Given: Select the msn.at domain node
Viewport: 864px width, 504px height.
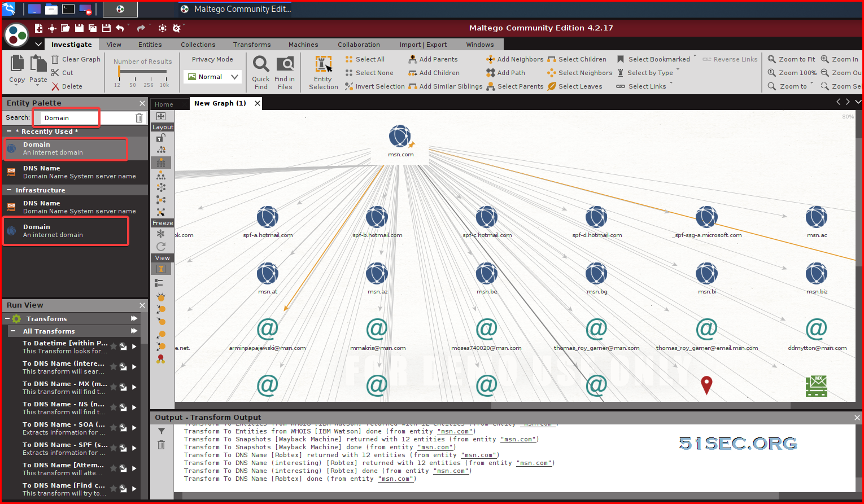Looking at the screenshot, I should pos(268,274).
